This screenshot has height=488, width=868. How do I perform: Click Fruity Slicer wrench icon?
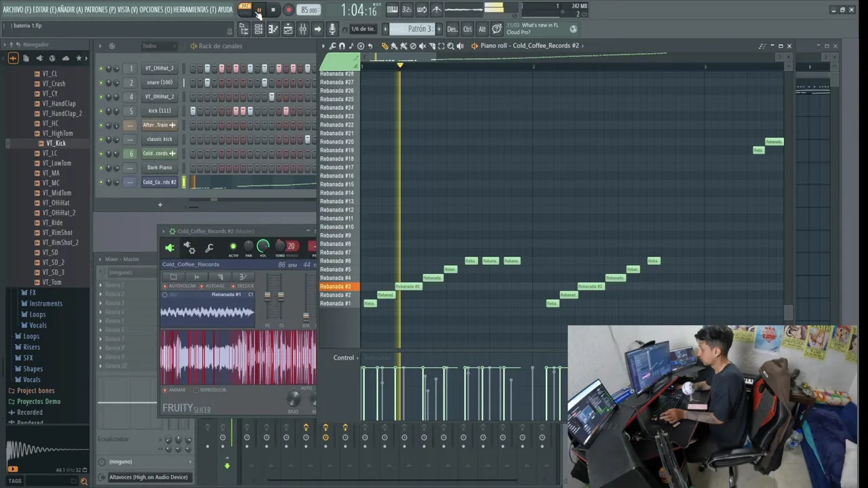[209, 248]
